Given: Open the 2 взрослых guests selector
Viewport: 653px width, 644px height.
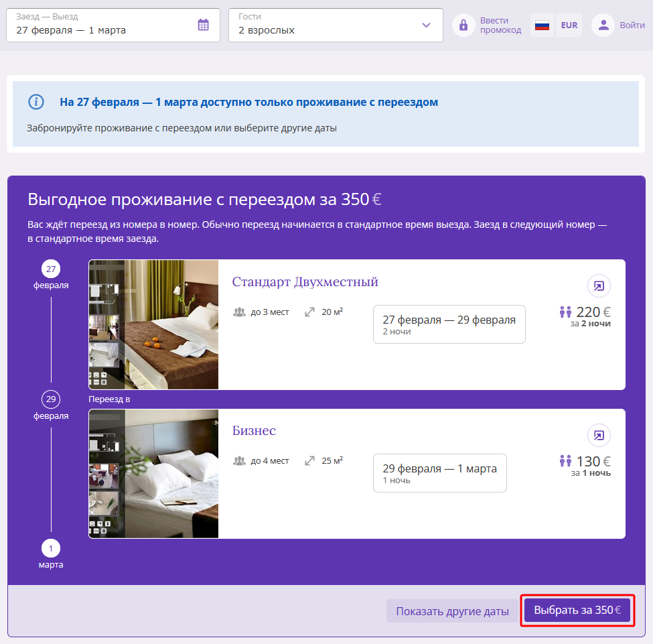Looking at the screenshot, I should tap(336, 25).
